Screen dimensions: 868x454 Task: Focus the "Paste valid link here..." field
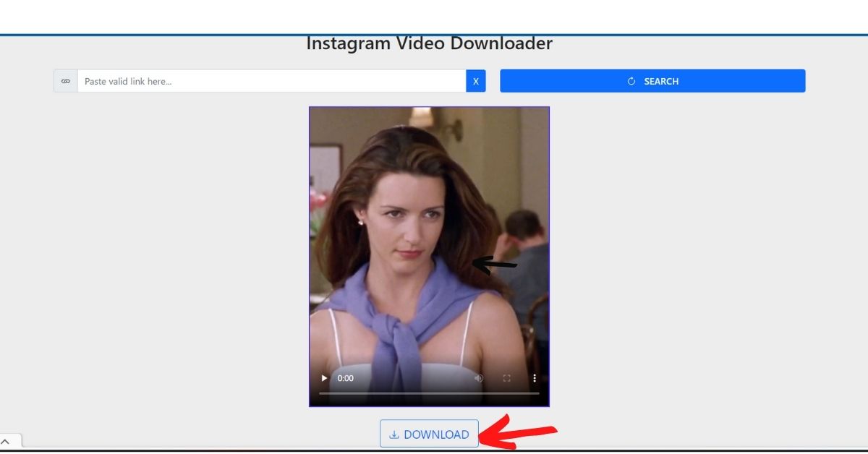click(271, 81)
